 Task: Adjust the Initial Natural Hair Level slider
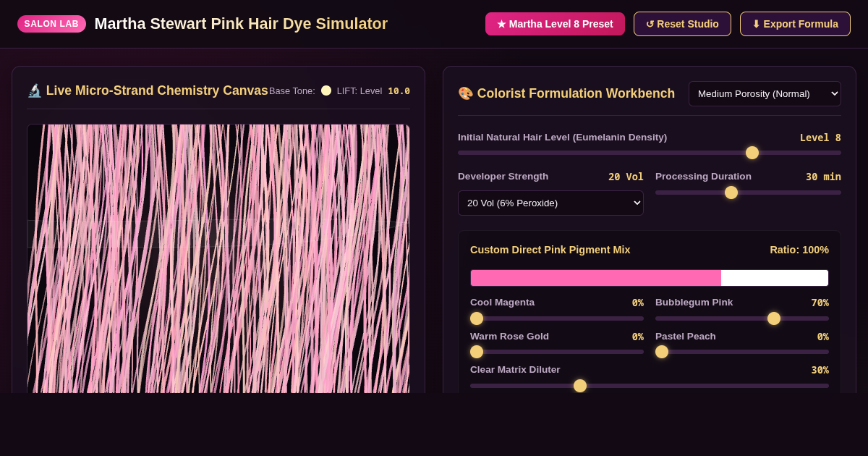pos(650,153)
